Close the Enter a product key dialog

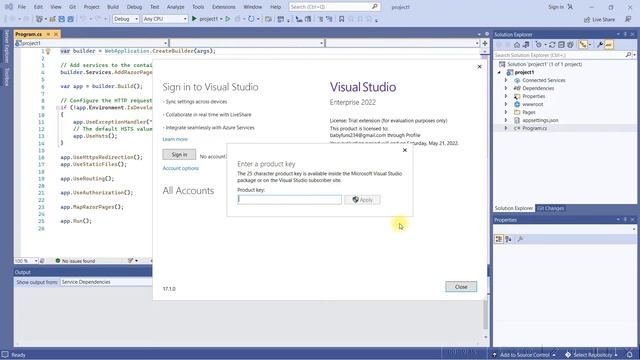click(404, 150)
